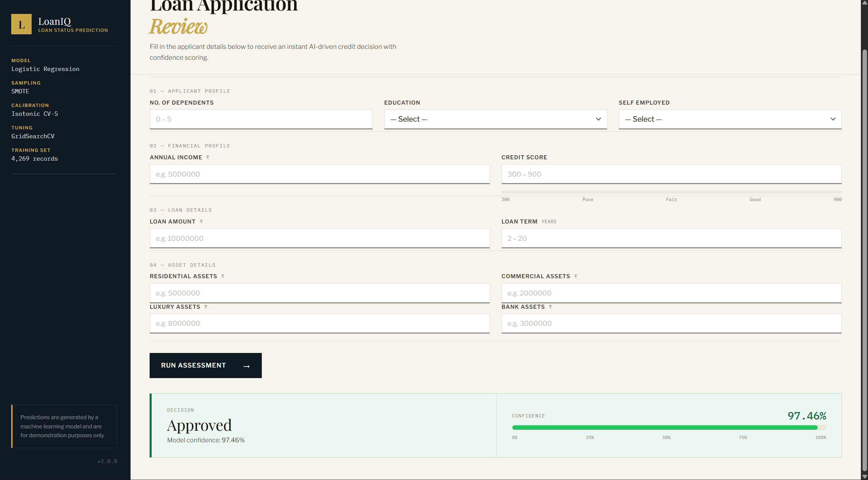This screenshot has height=480, width=868.
Task: Click the rupee symbol beside Luxury Assets
Action: point(206,307)
